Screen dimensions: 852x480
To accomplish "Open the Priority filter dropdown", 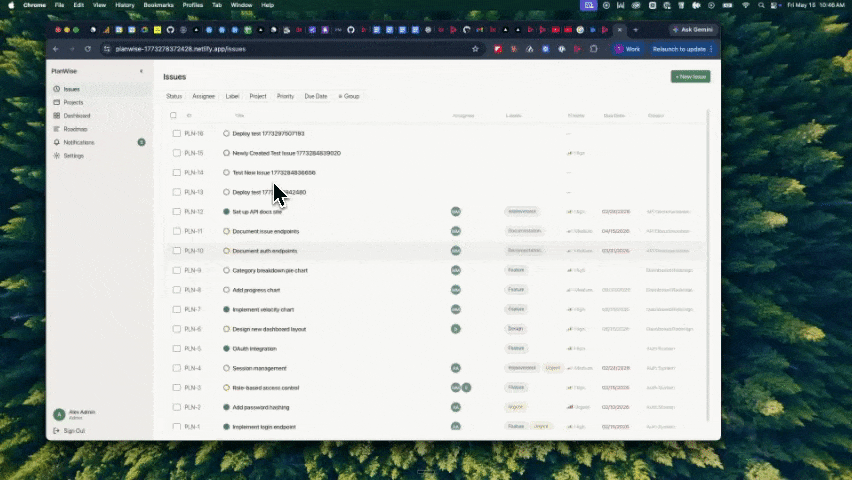I will click(285, 96).
